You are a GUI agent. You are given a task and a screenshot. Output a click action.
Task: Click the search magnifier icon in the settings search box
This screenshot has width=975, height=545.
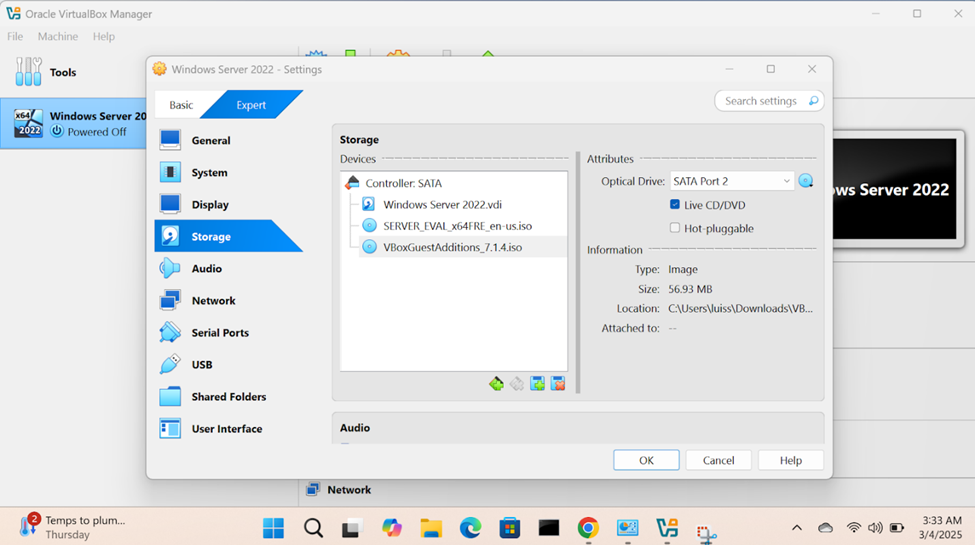(813, 101)
